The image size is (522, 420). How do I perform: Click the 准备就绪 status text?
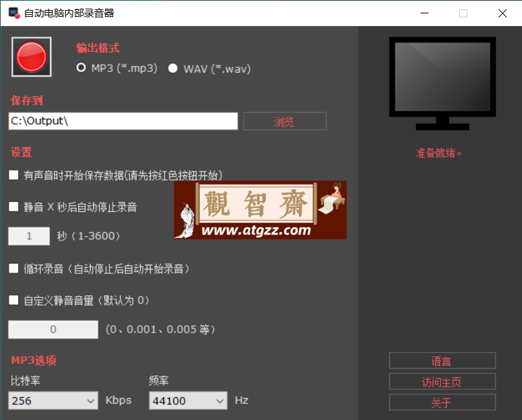(439, 153)
